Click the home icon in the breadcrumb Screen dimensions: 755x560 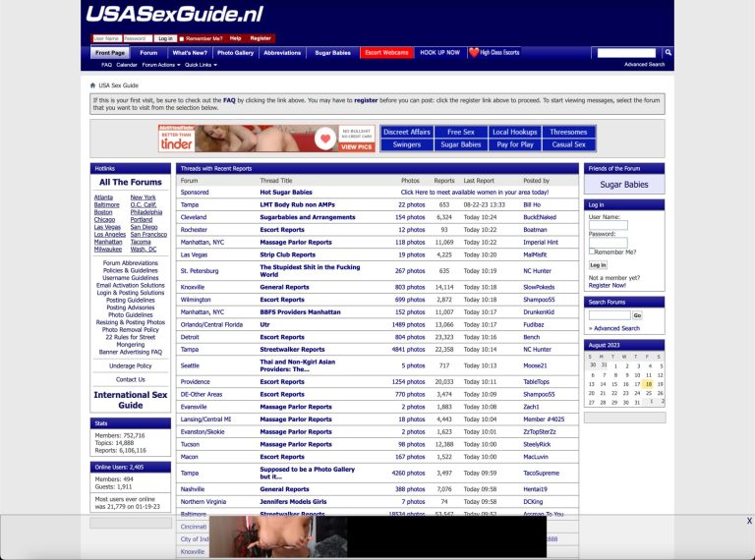(92, 85)
